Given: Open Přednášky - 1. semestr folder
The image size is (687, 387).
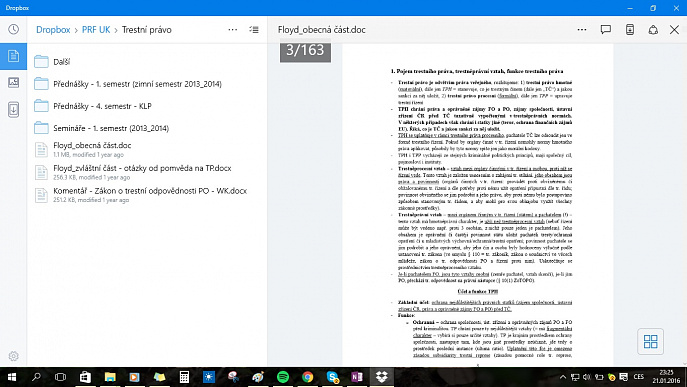Looking at the screenshot, I should click(147, 84).
